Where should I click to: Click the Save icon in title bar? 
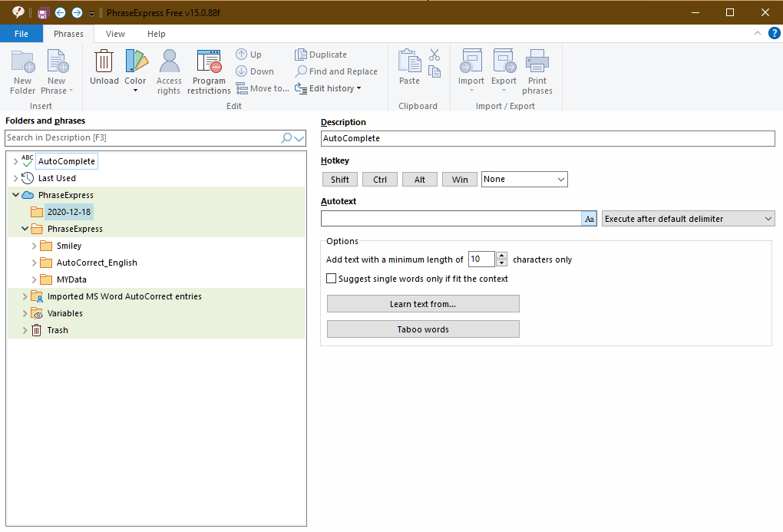click(x=43, y=13)
